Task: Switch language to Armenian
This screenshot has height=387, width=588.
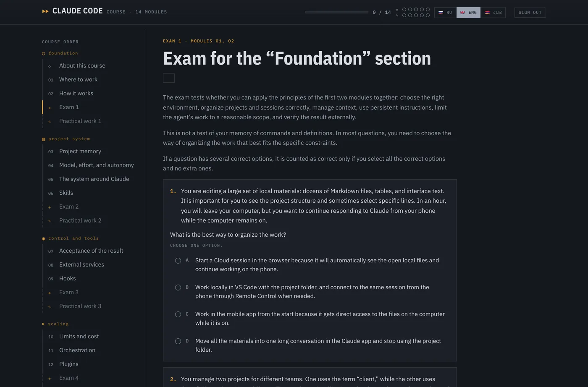Action: 493,13
